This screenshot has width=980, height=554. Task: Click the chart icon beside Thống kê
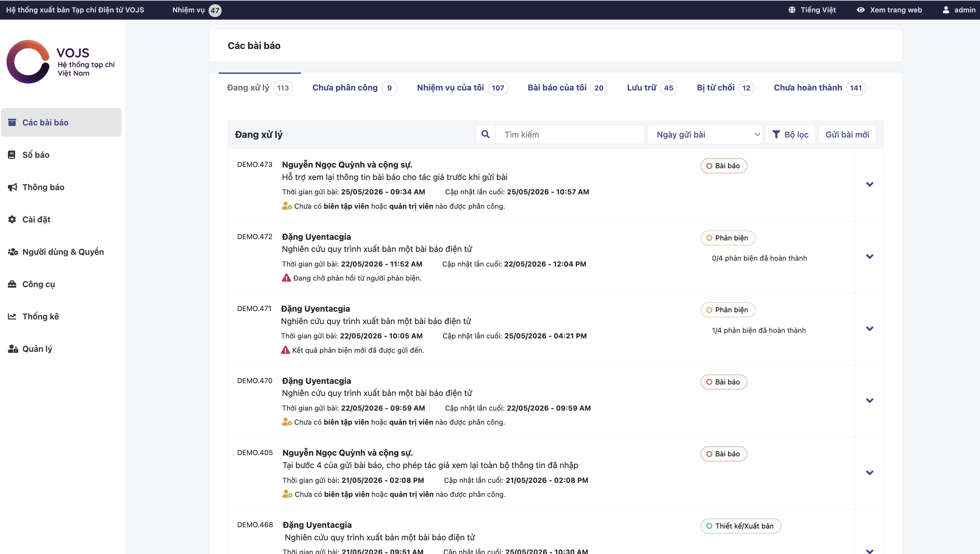point(12,316)
